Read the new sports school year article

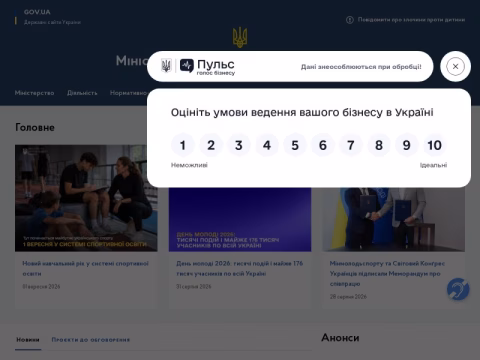85,268
